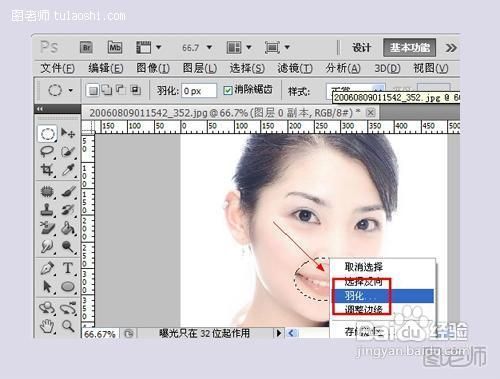Open the 文件(F) menu
500x379 pixels.
point(58,69)
